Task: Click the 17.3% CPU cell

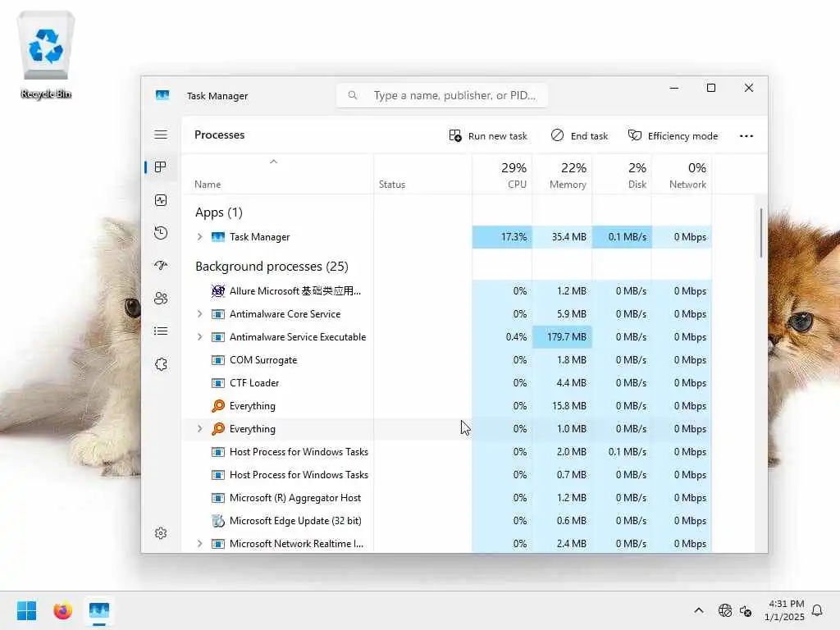Action: 502,237
